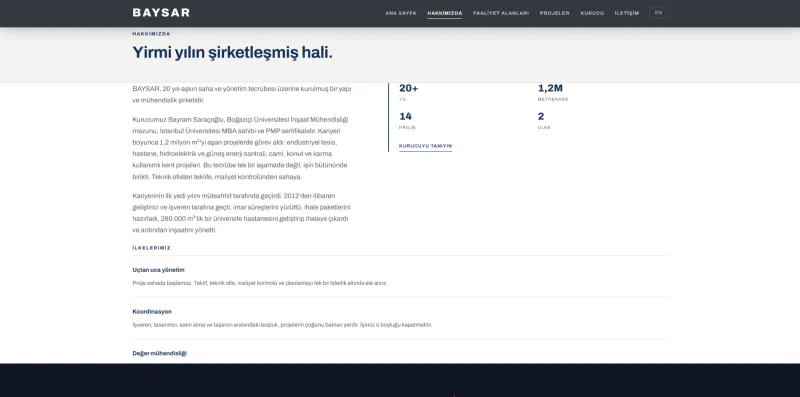Click the paragraph starting 'Kariyerinin ilk yedi yılını'
Viewport: 800px width, 397px height.
click(x=241, y=213)
